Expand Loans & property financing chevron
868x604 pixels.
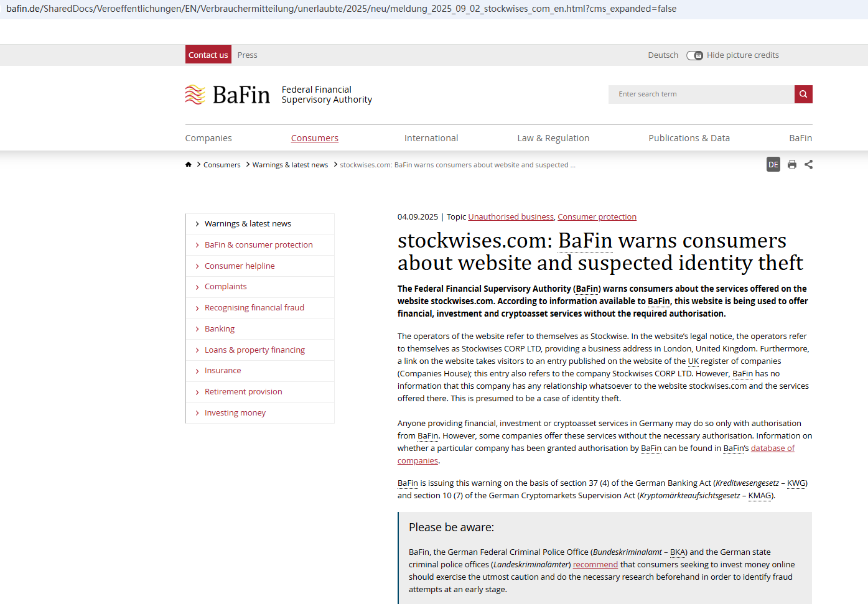[197, 350]
